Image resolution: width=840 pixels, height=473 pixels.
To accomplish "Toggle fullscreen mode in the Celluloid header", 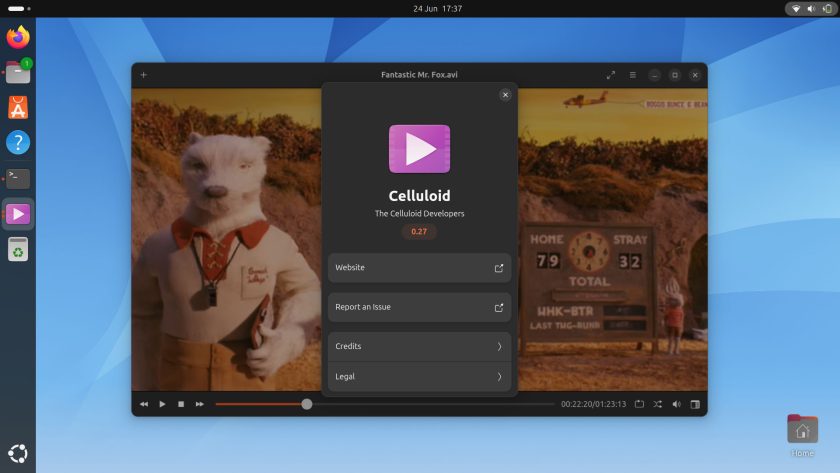I will 611,75.
